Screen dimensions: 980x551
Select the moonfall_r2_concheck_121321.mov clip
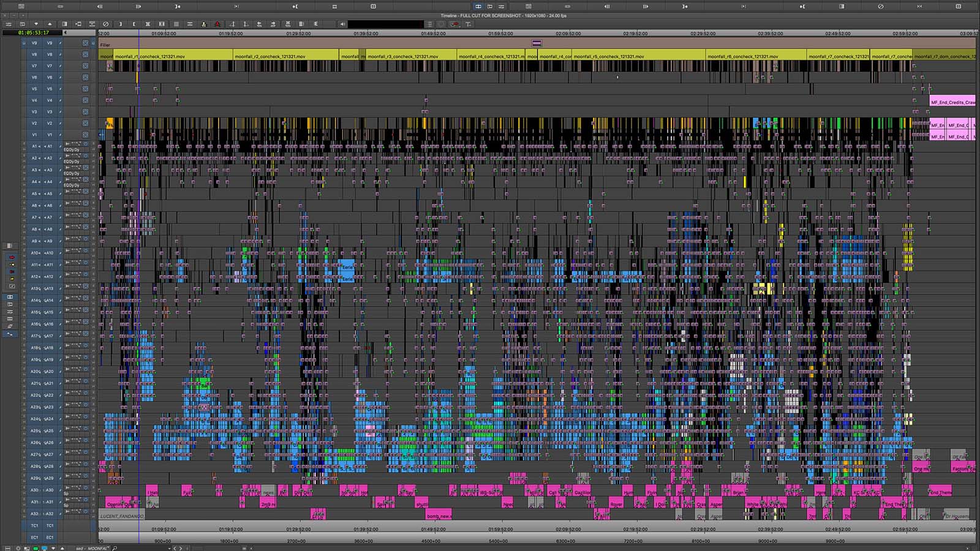[286, 56]
